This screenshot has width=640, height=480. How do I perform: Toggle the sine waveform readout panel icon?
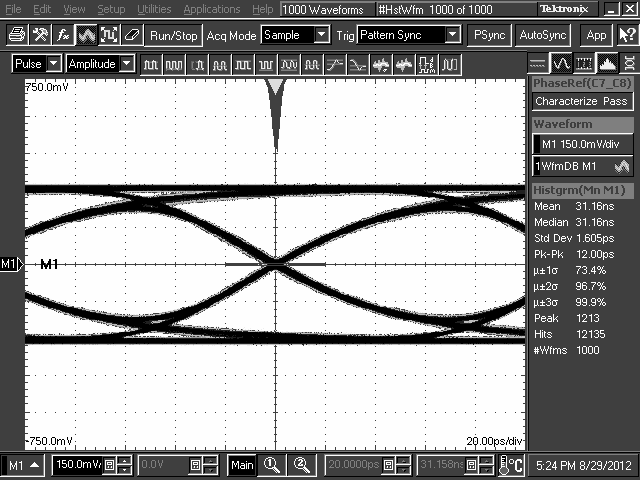point(561,64)
